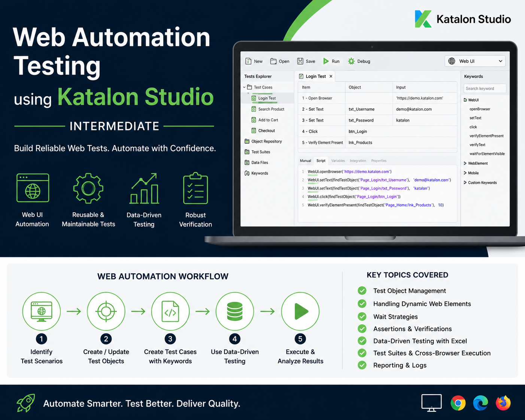
Task: Click the New toolbar icon
Action: pos(248,61)
